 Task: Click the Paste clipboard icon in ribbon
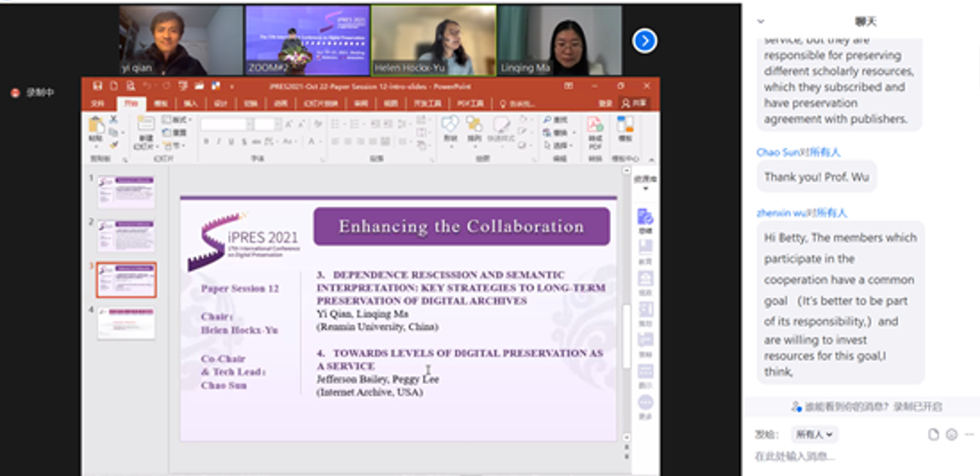point(96,125)
